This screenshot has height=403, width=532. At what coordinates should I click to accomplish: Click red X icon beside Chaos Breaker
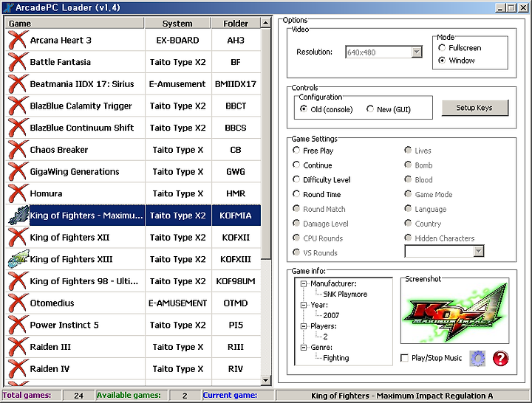(18, 150)
